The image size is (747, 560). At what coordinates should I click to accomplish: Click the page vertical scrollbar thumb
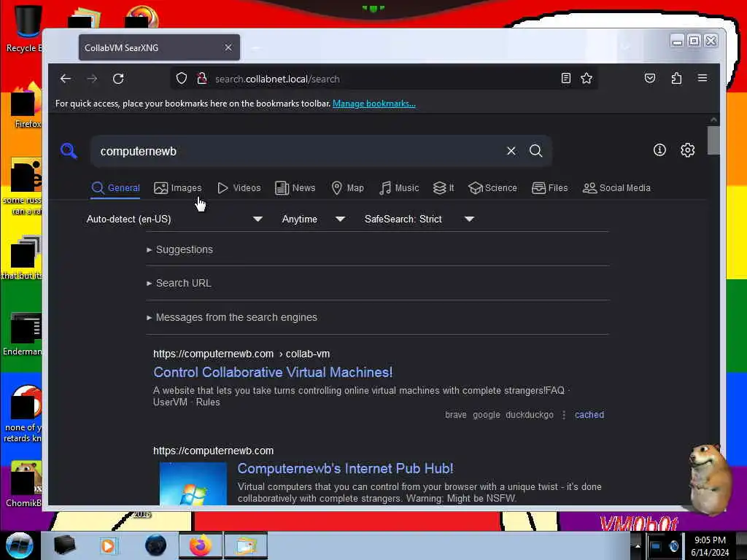pos(713,140)
